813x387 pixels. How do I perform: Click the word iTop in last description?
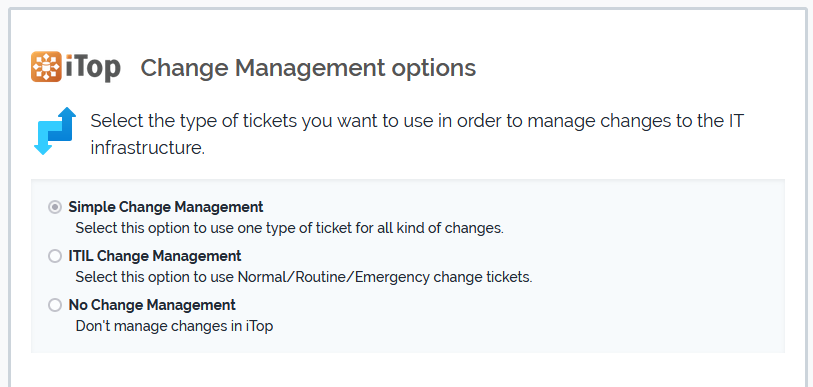coord(259,326)
